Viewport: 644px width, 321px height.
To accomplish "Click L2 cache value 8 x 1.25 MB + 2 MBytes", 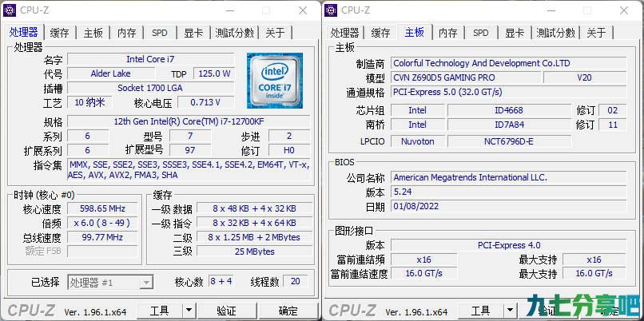I will 254,237.
